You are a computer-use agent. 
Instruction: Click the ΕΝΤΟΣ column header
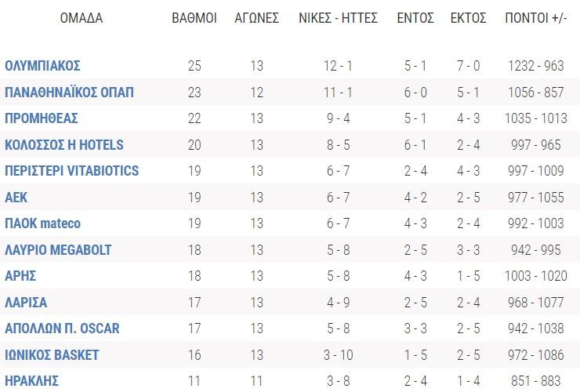pos(415,18)
